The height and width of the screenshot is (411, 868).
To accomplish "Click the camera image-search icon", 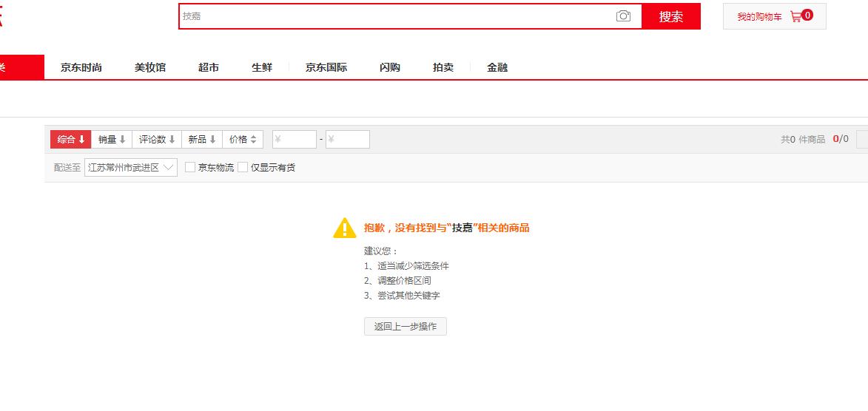I will point(623,16).
